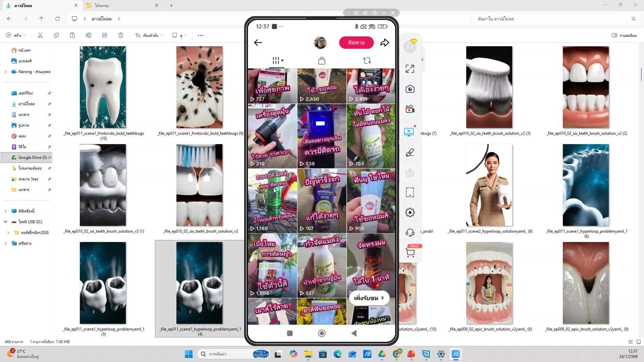This screenshot has width=644, height=362.
Task: Switch to large thumbnails view in status bar
Action: 638,342
